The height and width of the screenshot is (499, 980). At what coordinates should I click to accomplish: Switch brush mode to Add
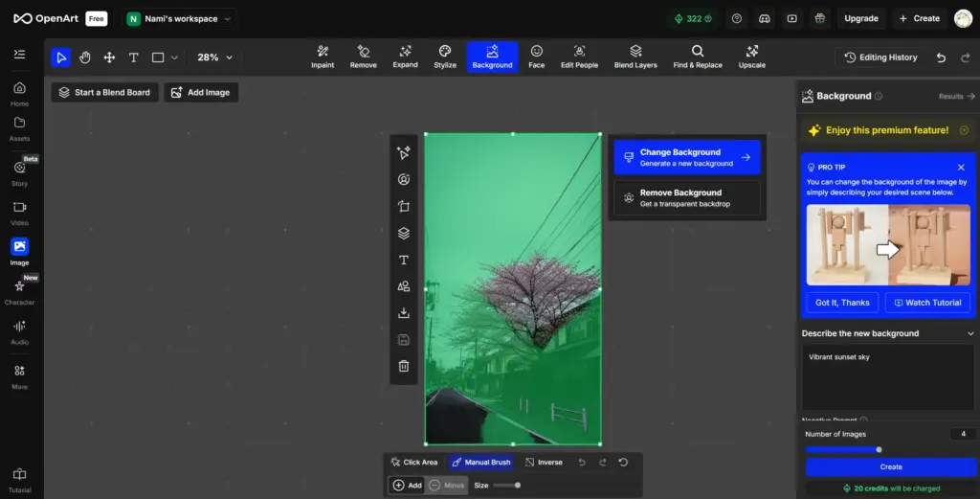407,486
